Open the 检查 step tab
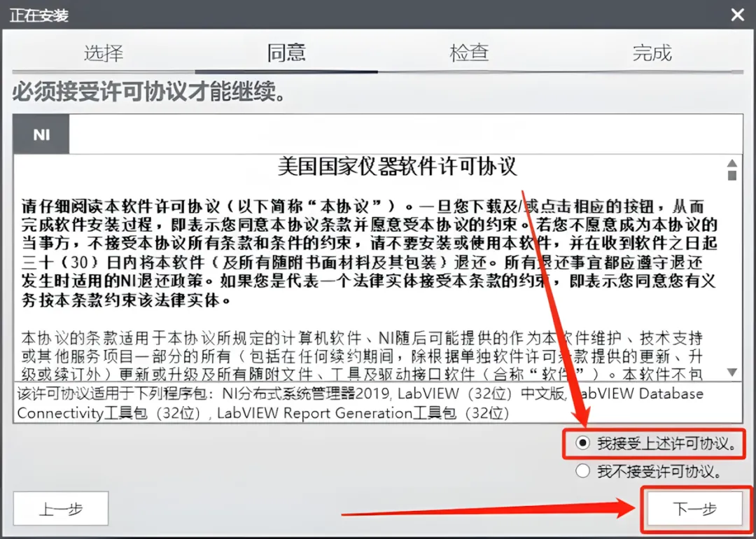Screen dimensions: 756x539 point(469,52)
